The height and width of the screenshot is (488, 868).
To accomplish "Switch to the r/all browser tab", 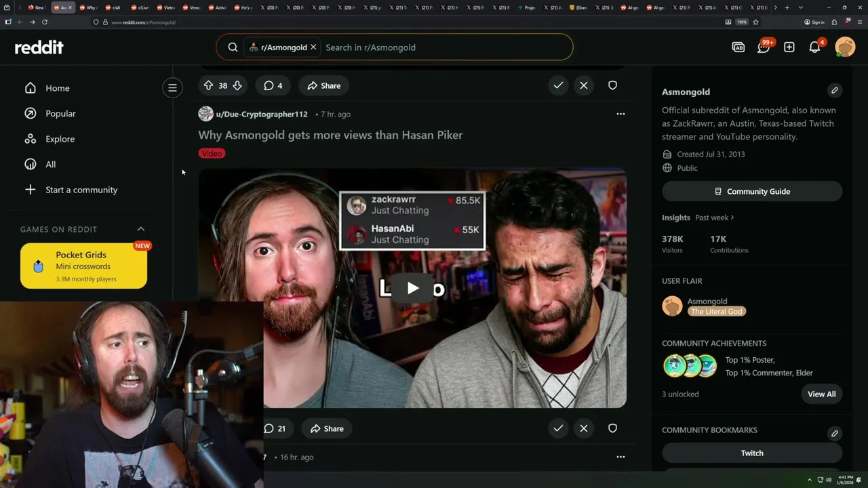I will [x=113, y=7].
